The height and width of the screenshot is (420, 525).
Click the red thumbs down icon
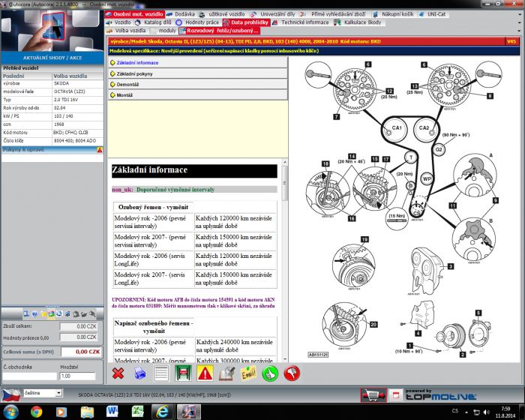pyautogui.click(x=292, y=373)
